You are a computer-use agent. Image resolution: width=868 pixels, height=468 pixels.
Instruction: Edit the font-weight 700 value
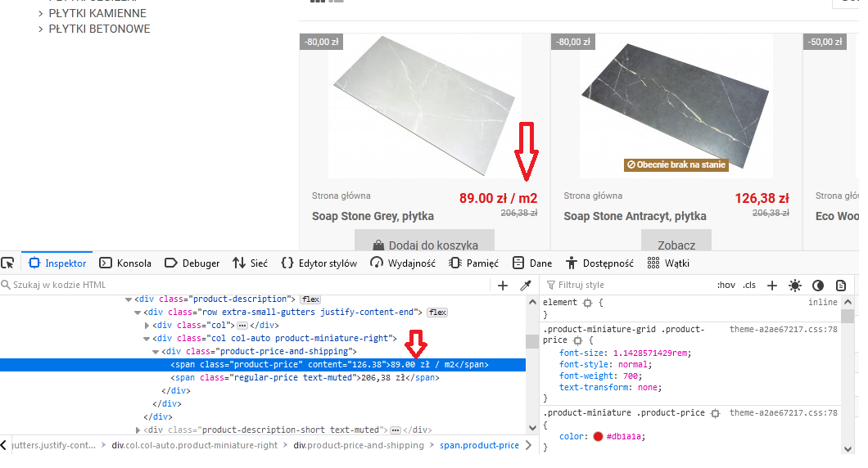631,376
